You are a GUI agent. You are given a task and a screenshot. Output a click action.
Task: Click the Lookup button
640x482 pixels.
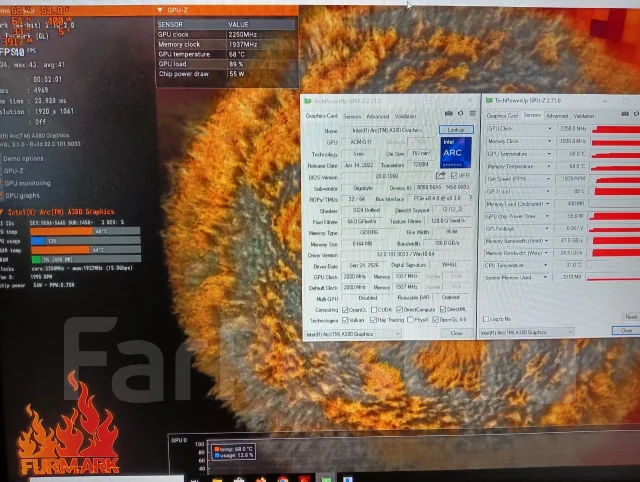(456, 129)
